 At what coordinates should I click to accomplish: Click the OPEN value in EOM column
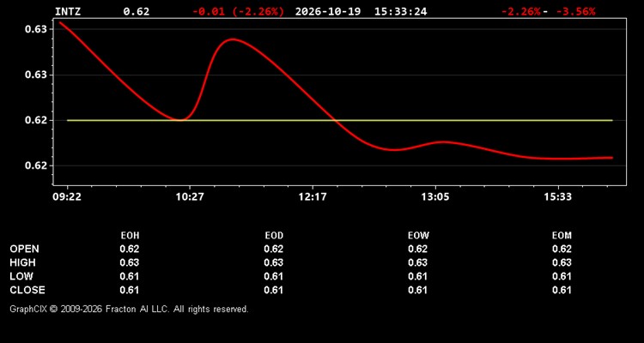[562, 249]
